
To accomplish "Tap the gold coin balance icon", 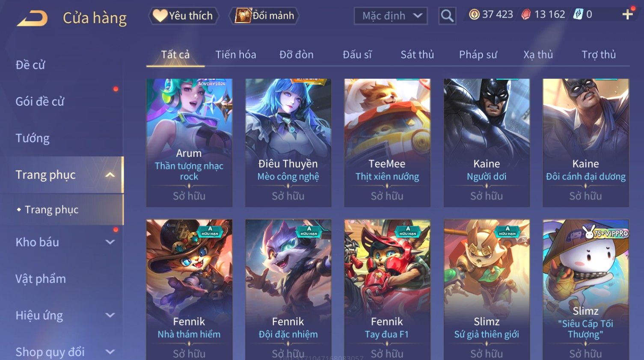I will (474, 15).
